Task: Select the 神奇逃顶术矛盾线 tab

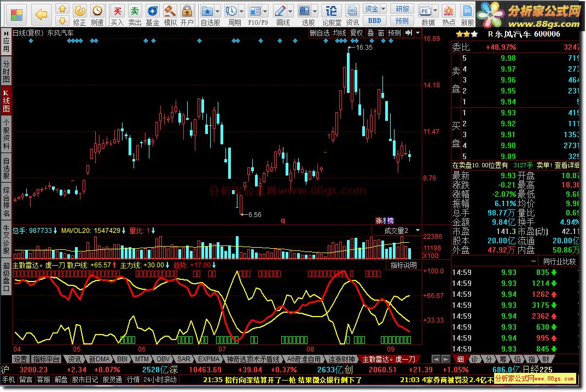Action: point(253,359)
